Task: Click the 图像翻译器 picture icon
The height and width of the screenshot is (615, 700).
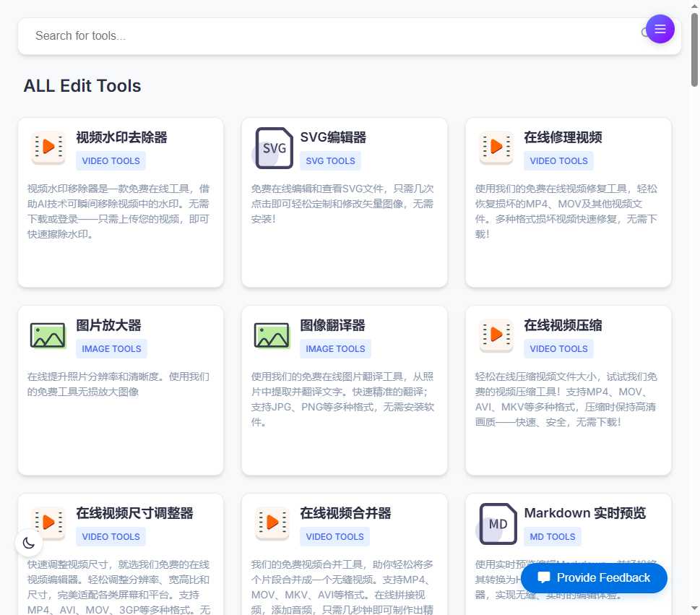Action: 272,335
